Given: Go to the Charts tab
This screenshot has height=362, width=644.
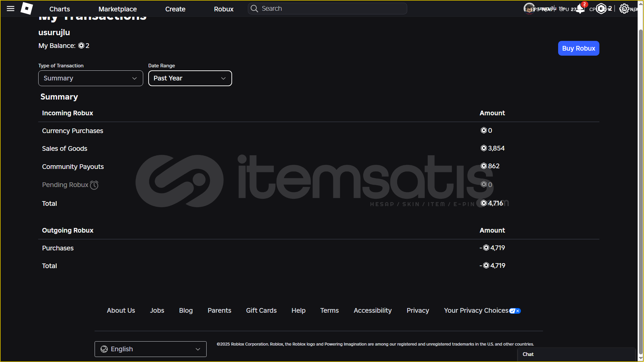Looking at the screenshot, I should point(60,9).
